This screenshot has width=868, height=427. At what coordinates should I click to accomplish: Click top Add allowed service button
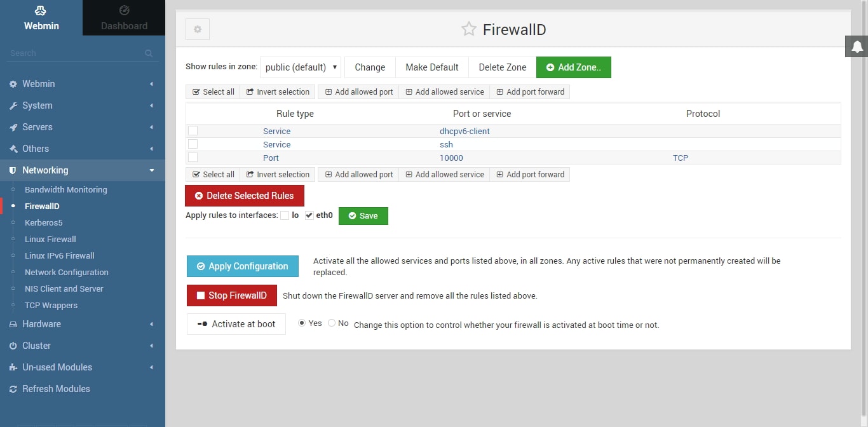click(444, 92)
